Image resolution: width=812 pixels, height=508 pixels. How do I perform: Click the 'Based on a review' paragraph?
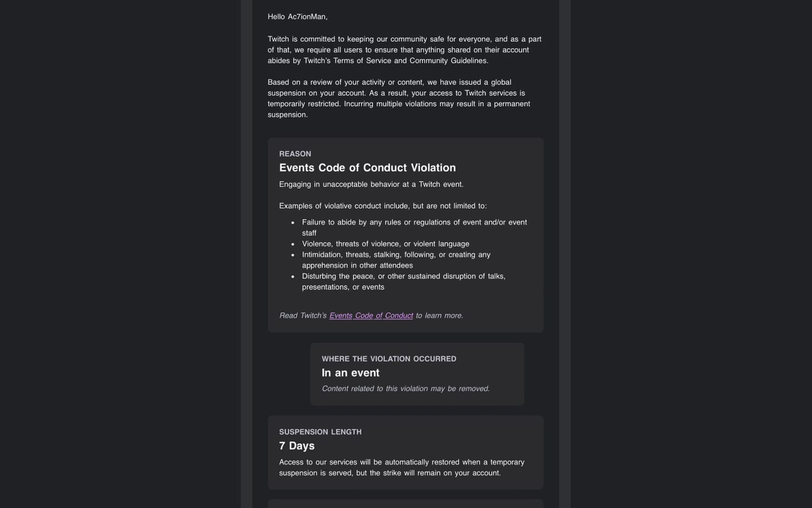(x=399, y=98)
